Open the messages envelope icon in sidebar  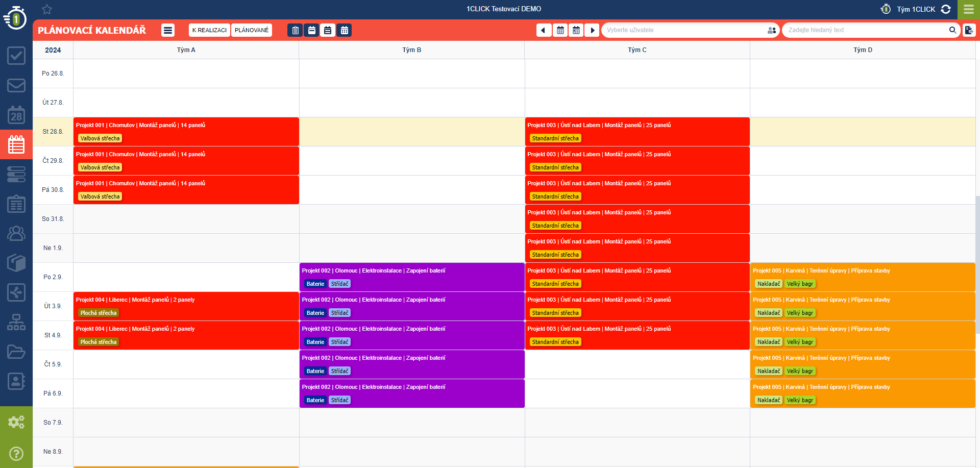click(16, 85)
